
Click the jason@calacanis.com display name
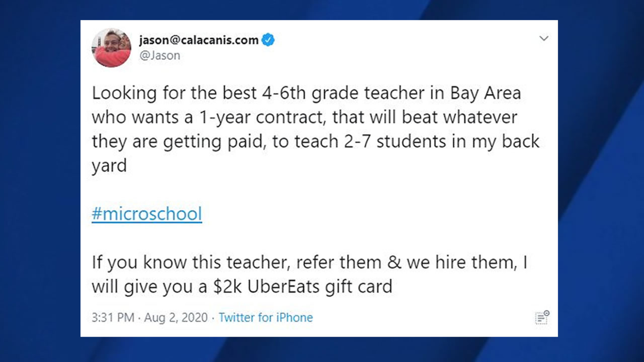199,40
